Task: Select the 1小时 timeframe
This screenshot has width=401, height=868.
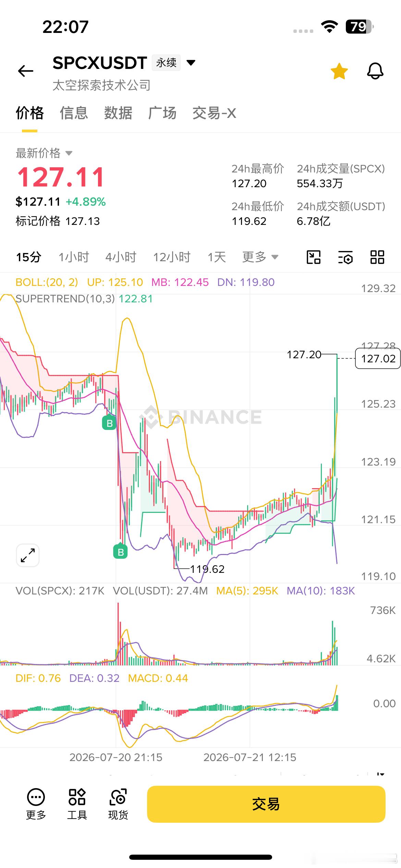Action: coord(74,257)
